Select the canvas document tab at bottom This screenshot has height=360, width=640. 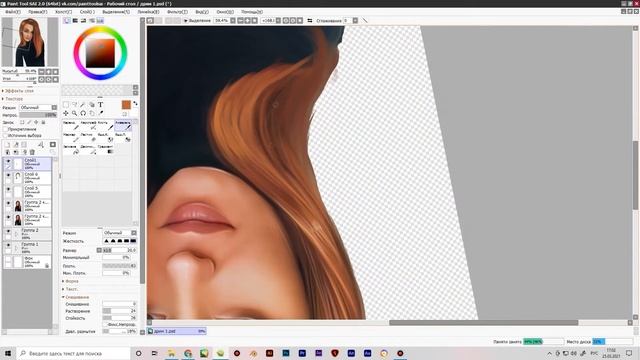coord(177,331)
